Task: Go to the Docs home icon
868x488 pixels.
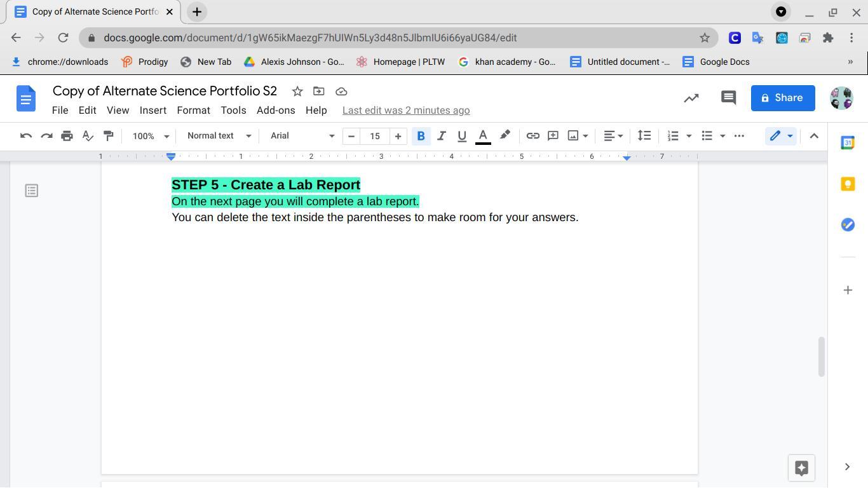Action: (x=26, y=98)
